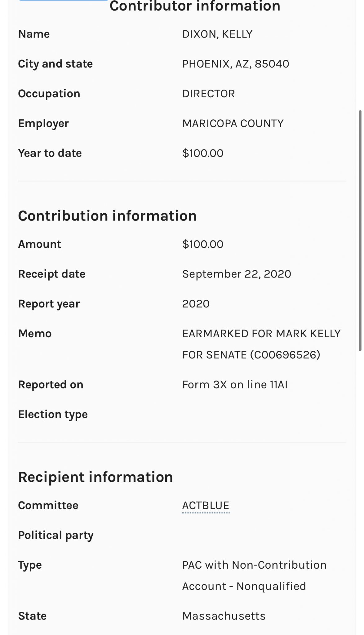
Task: Click the PAC with Non-Contribution Account text
Action: (x=254, y=565)
